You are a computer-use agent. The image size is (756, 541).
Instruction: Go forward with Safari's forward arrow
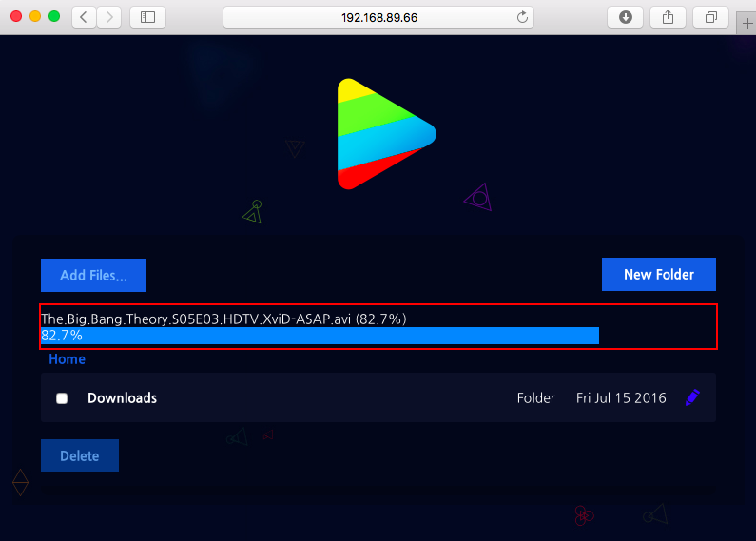click(x=109, y=17)
